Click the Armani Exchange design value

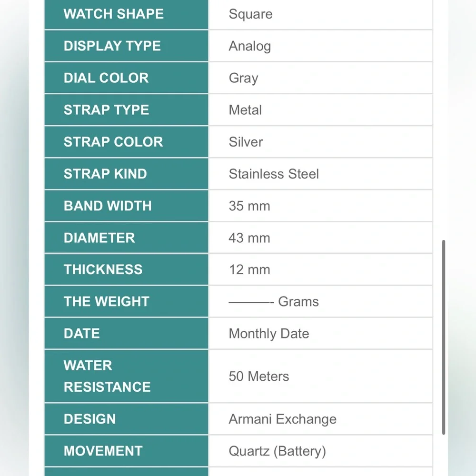[282, 419]
